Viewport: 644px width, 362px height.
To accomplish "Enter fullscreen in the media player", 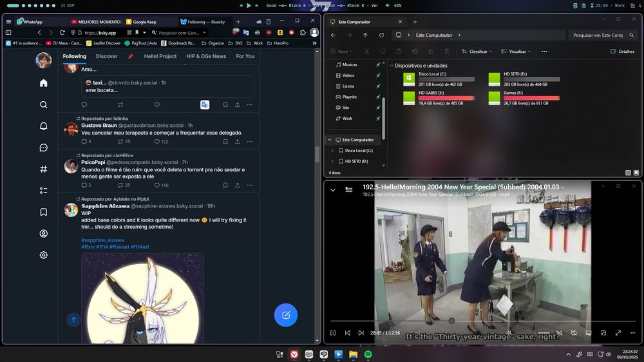I will pyautogui.click(x=618, y=333).
